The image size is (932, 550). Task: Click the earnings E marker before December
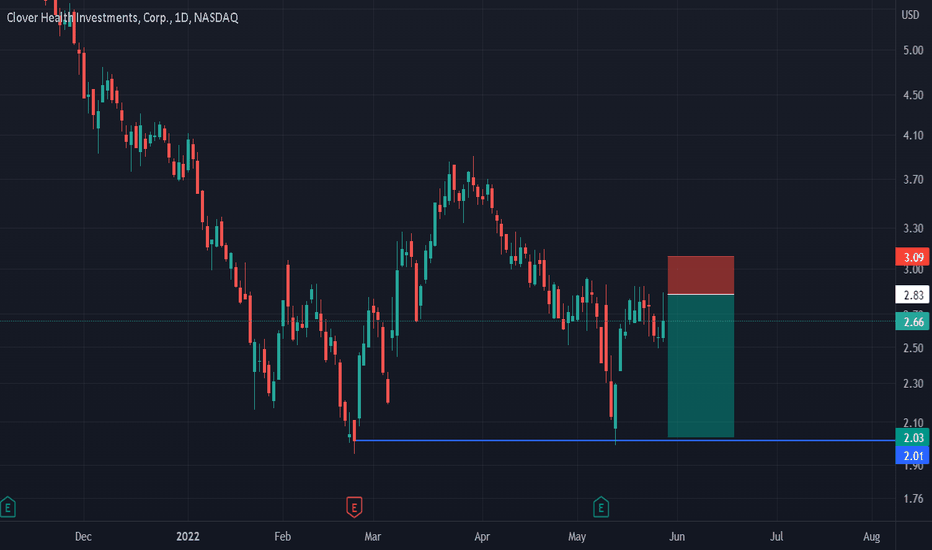(x=8, y=507)
